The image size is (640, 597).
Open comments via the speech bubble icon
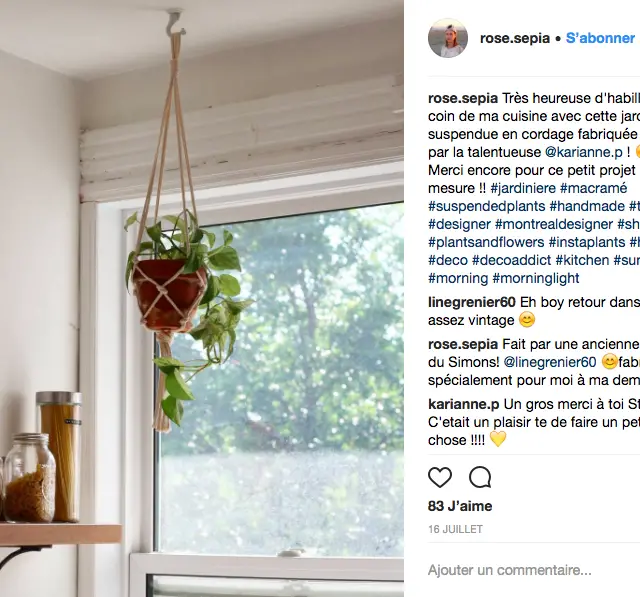point(480,477)
